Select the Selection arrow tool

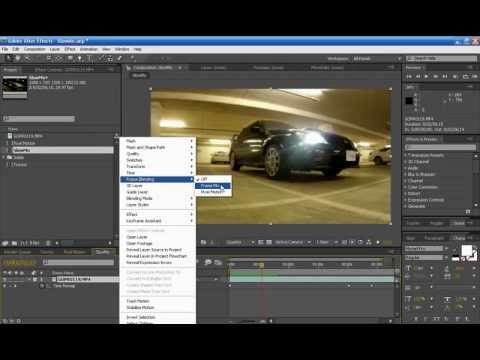click(9, 59)
